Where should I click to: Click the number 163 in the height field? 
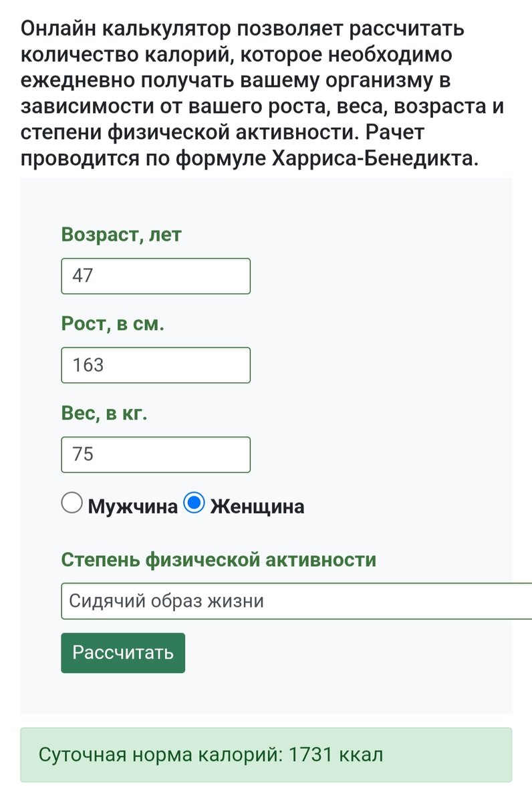point(88,365)
